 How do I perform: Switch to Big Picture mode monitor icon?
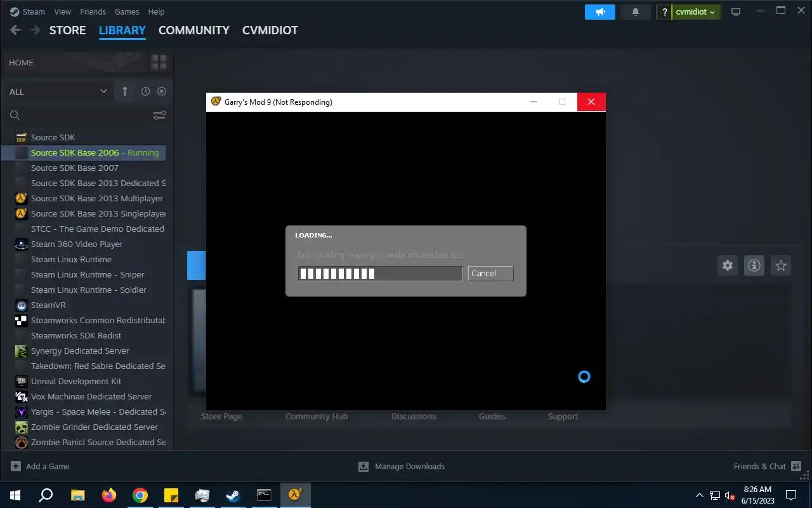(736, 12)
